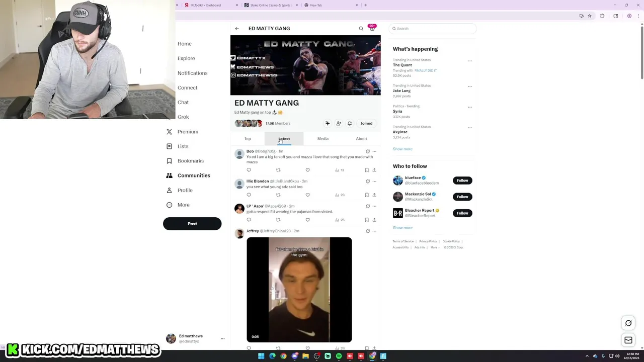Image resolution: width=644 pixels, height=362 pixels.
Task: Bookmark Bob's post
Action: coord(367,170)
